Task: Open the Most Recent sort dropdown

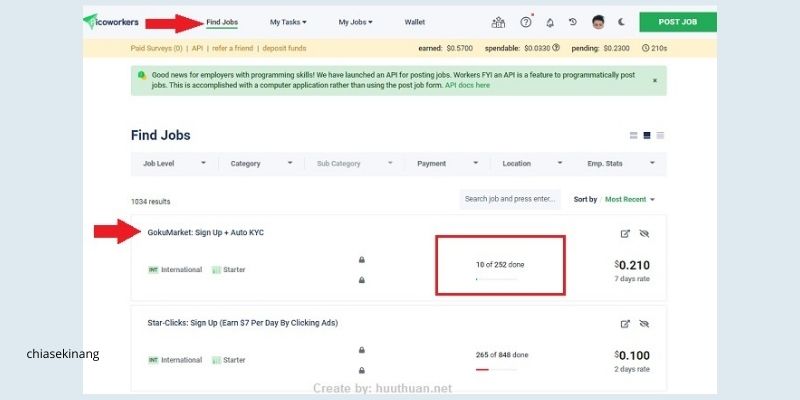Action: coord(630,199)
